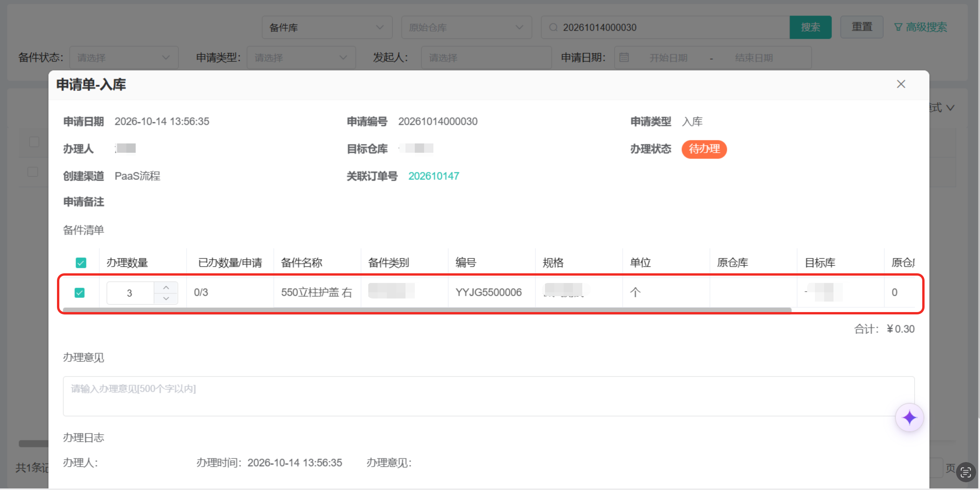980x490 pixels.
Task: Click the green 搜索 button
Action: (x=810, y=28)
